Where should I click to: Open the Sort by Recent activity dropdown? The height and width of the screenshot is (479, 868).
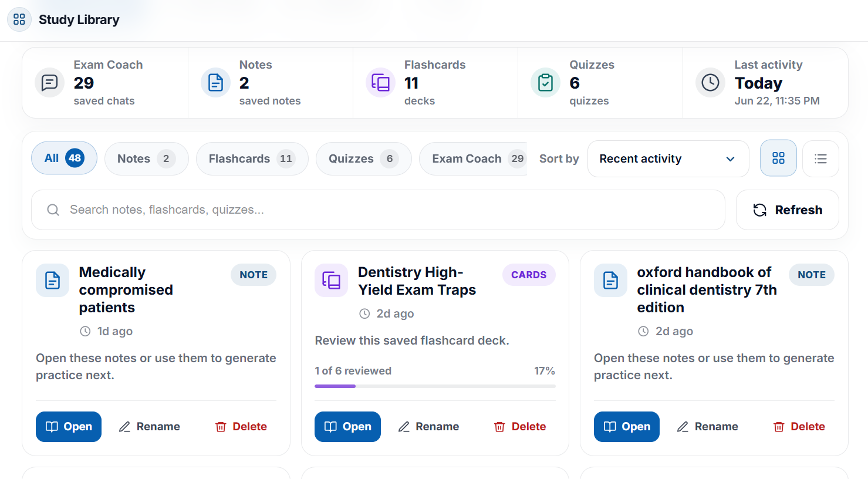point(668,158)
